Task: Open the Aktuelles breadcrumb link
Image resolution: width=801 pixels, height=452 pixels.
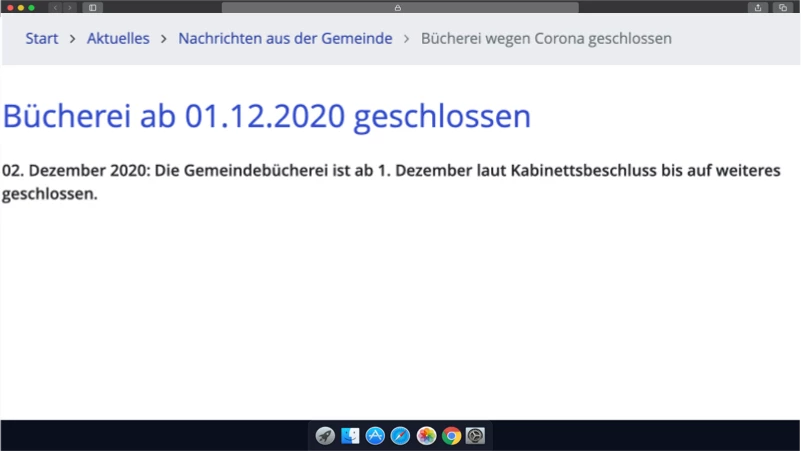Action: (x=118, y=38)
